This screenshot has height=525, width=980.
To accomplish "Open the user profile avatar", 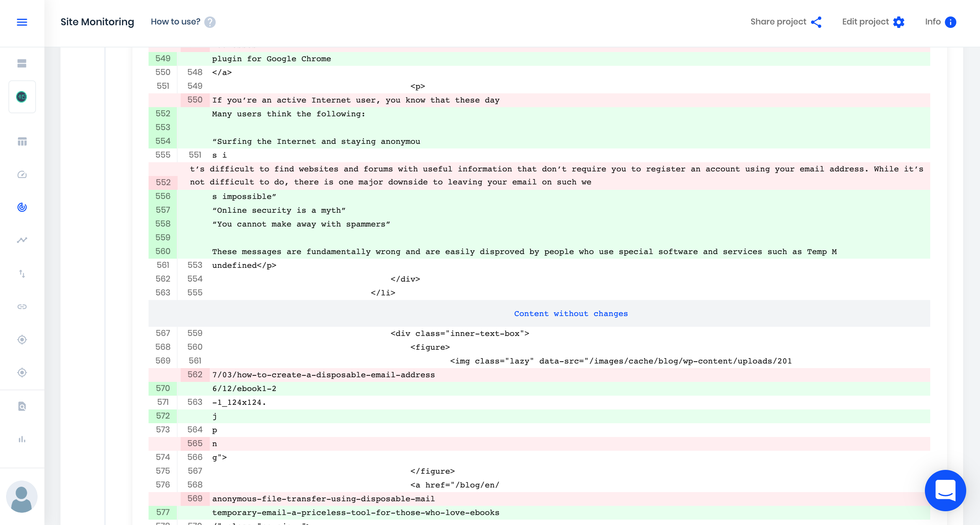I will tap(22, 497).
